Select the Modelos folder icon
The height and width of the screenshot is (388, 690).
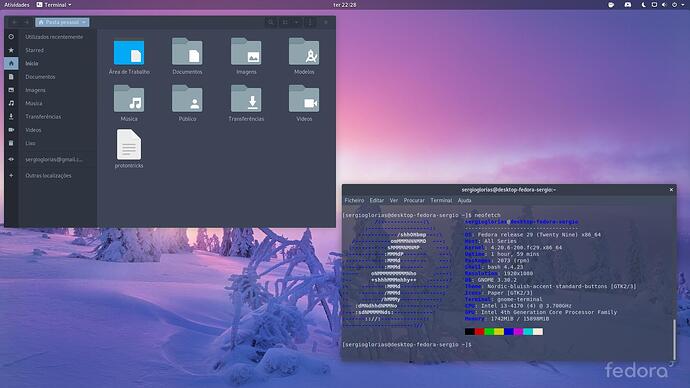[x=304, y=51]
